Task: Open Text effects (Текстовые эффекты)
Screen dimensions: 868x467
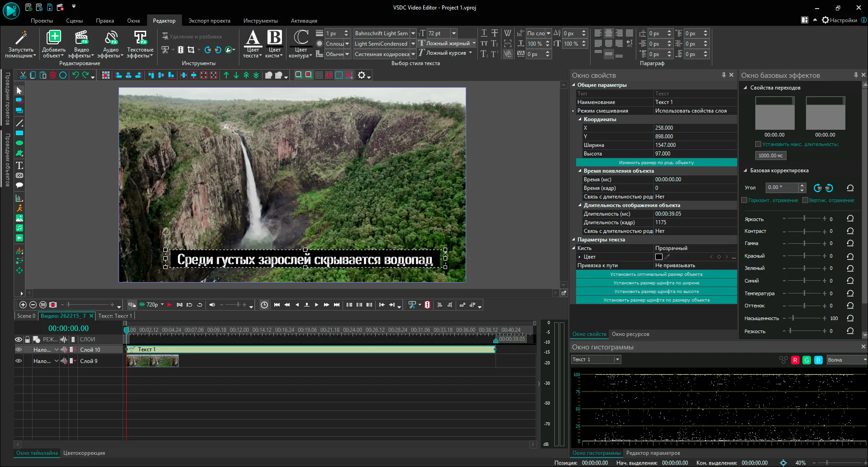Action: (140, 44)
